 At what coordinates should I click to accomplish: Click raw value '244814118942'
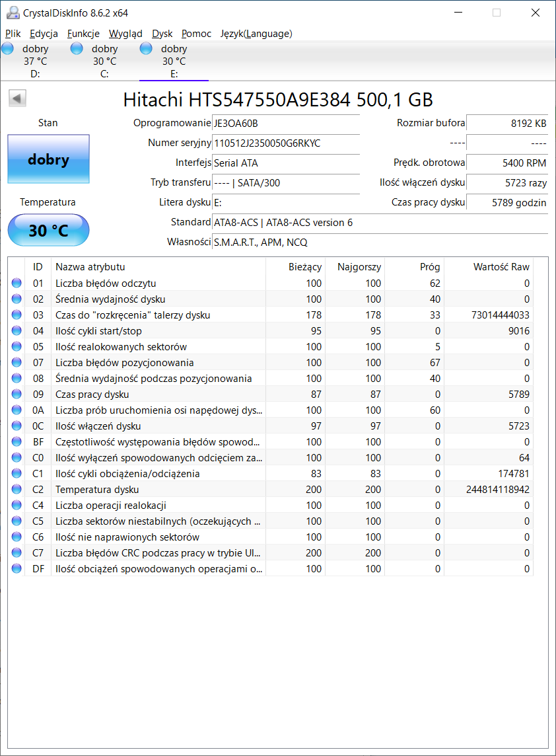click(498, 490)
